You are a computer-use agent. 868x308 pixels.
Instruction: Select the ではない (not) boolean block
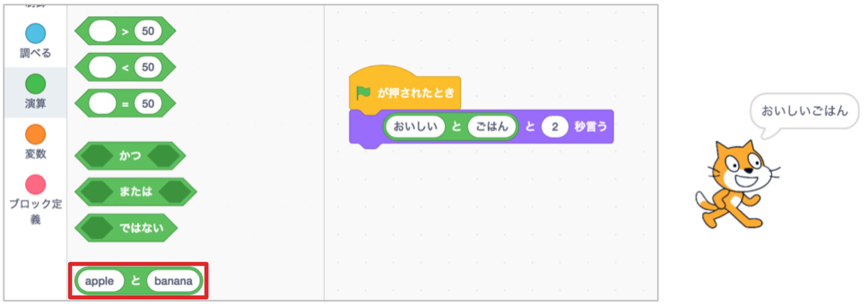[x=141, y=228]
